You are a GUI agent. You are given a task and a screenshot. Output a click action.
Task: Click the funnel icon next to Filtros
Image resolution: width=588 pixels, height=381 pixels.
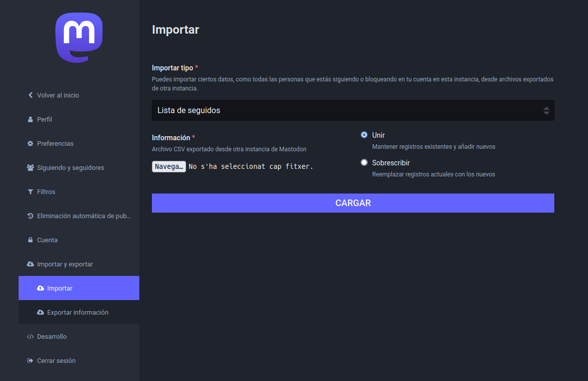tap(30, 192)
